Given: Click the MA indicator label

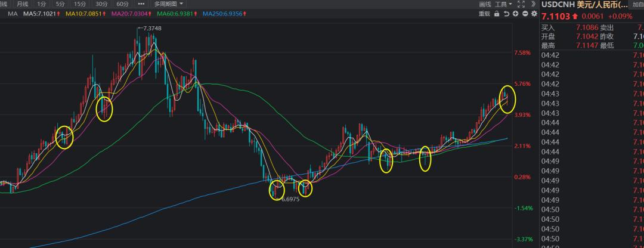Looking at the screenshot, I should click(x=13, y=14).
